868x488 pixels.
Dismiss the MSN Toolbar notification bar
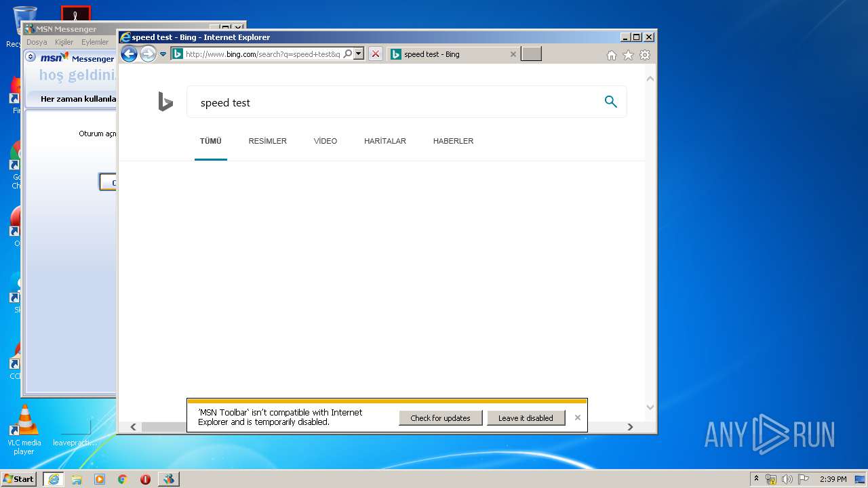pos(577,418)
